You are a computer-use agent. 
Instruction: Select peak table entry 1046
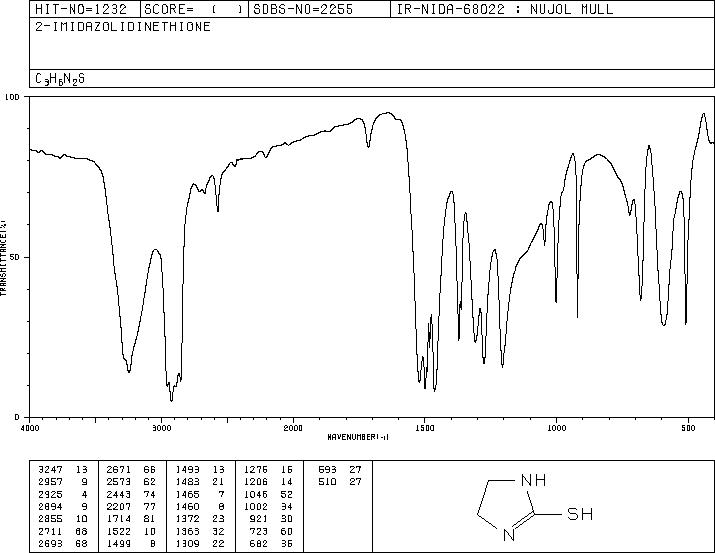pyautogui.click(x=256, y=494)
